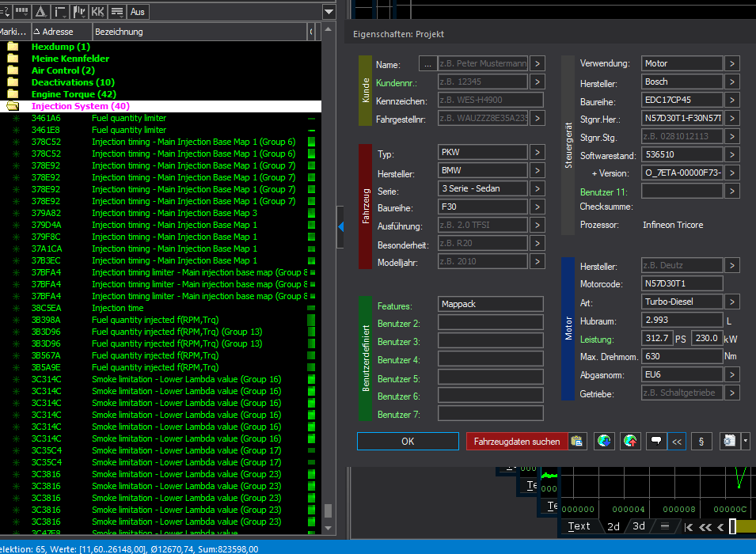The width and height of the screenshot is (756, 554).
Task: Click the paragraph symbol (§) button
Action: tap(701, 442)
